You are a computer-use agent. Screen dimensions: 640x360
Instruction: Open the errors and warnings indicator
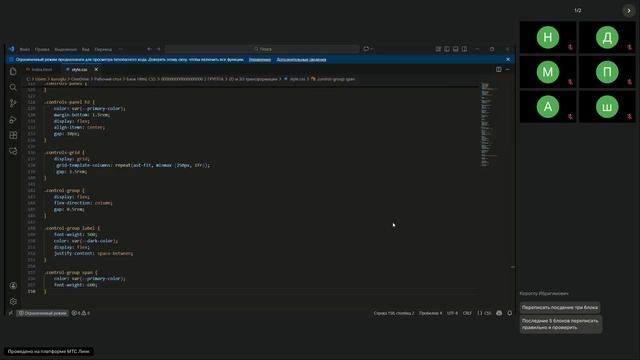pos(80,313)
